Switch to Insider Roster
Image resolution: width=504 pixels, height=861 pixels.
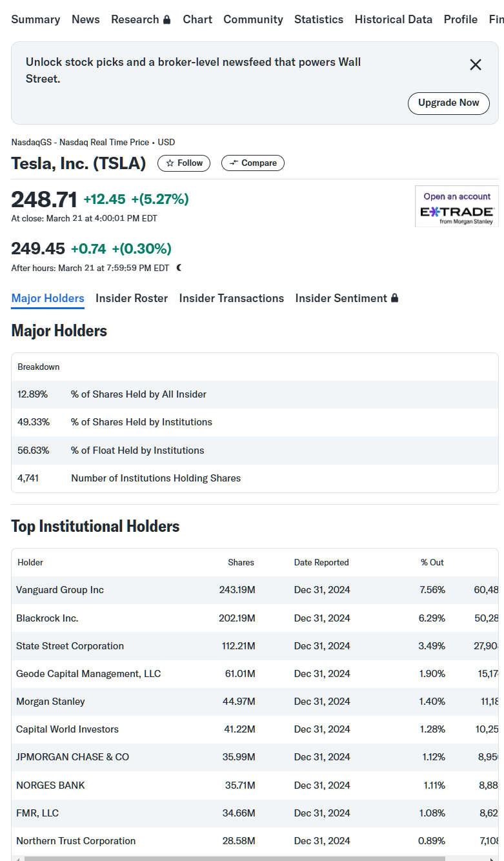[x=132, y=298]
